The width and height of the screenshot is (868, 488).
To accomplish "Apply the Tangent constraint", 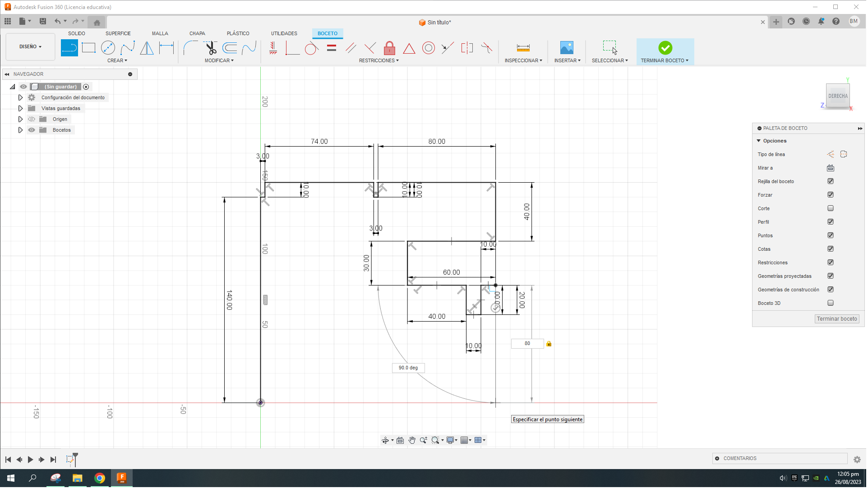I will [x=311, y=48].
